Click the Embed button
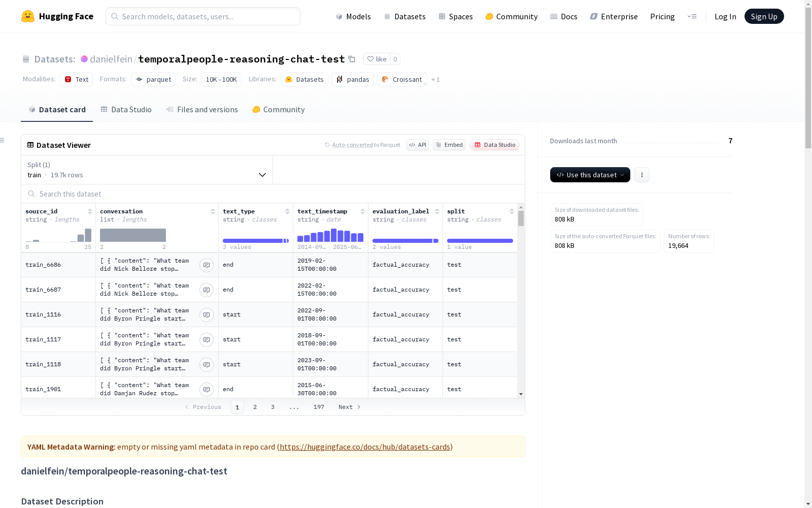The height and width of the screenshot is (508, 812). 449,145
